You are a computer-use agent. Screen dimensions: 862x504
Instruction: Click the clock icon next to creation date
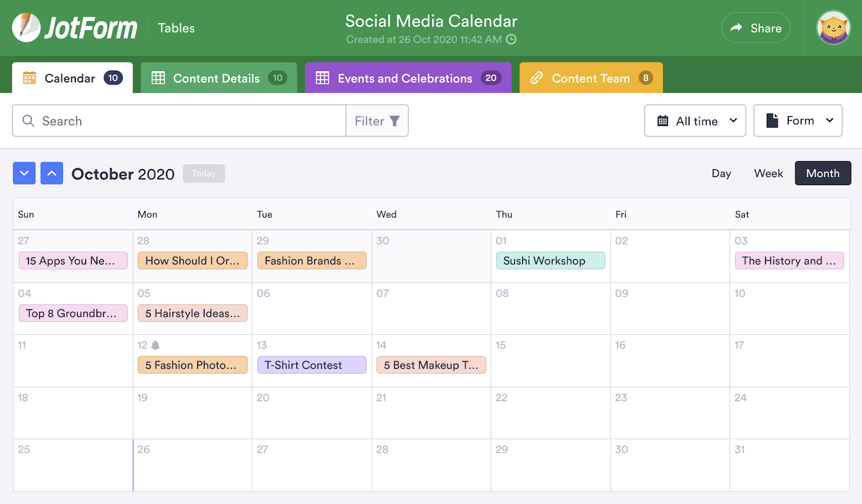(x=510, y=39)
